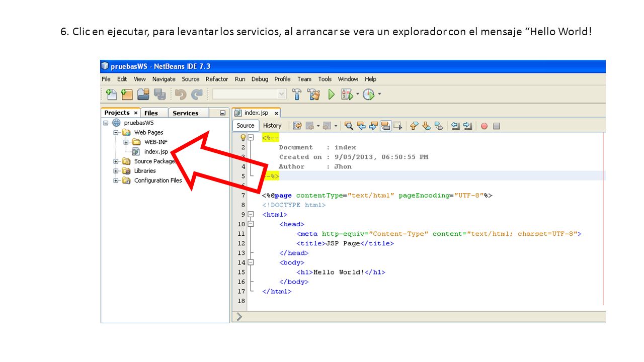This screenshot has height=362, width=644.
Task: Click the lightbulb hint on line 1
Action: click(x=243, y=137)
